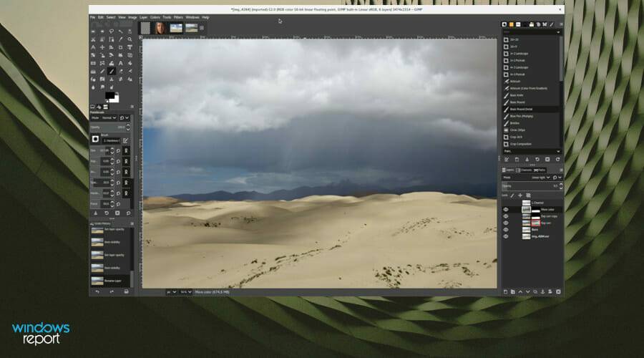Open the zoom level dropdown in status bar
644x358 pixels.
(185, 292)
